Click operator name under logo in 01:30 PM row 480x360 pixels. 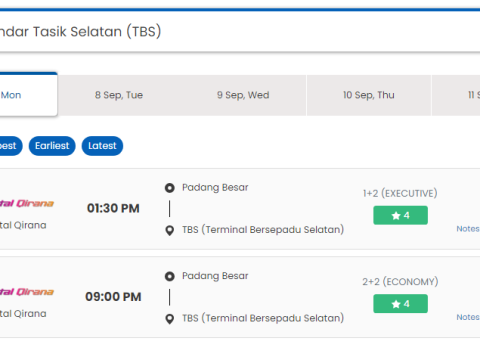click(x=23, y=225)
